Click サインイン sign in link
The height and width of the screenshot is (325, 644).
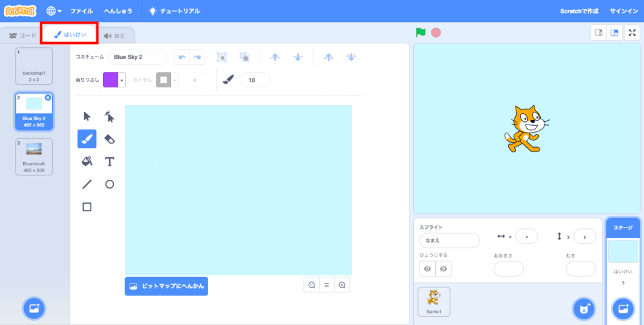pyautogui.click(x=624, y=11)
